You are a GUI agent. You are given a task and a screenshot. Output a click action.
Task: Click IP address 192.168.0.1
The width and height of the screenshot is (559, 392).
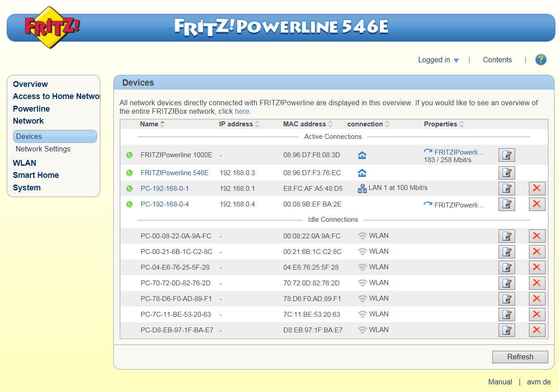point(237,189)
